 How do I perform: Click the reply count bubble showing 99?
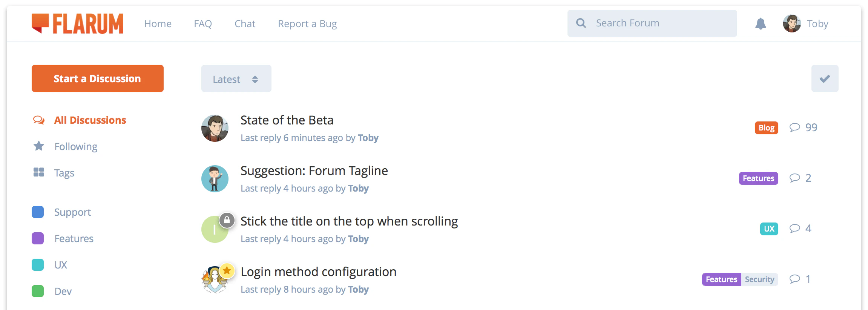pos(803,127)
